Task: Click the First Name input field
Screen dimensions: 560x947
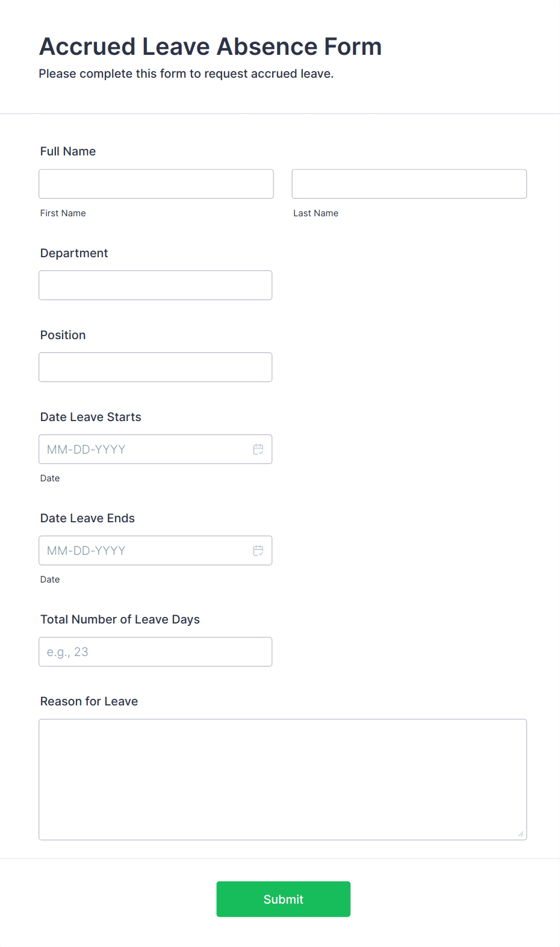Action: pos(156,184)
